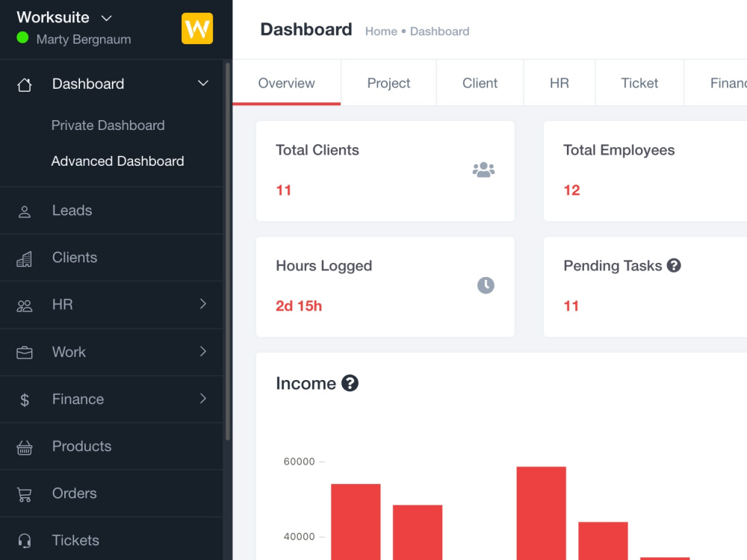Click the Hours Logged clock icon
747x560 pixels.
486,285
